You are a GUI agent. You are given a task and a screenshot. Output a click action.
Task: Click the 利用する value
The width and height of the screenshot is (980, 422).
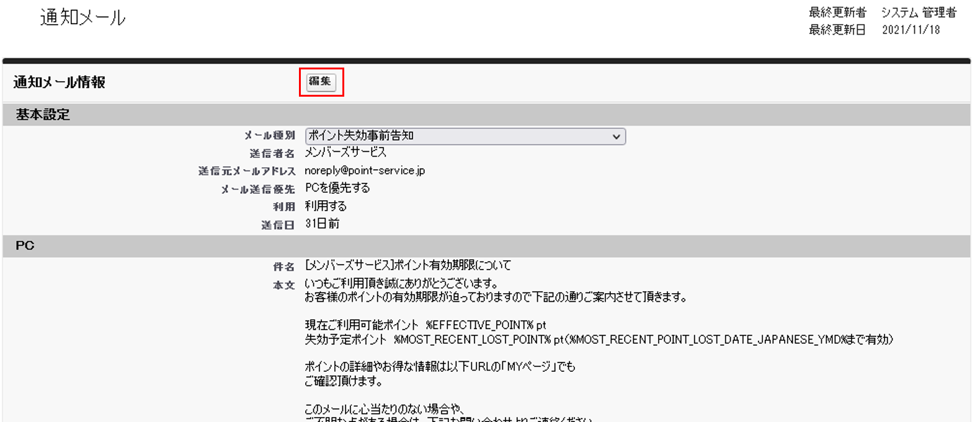click(x=326, y=206)
